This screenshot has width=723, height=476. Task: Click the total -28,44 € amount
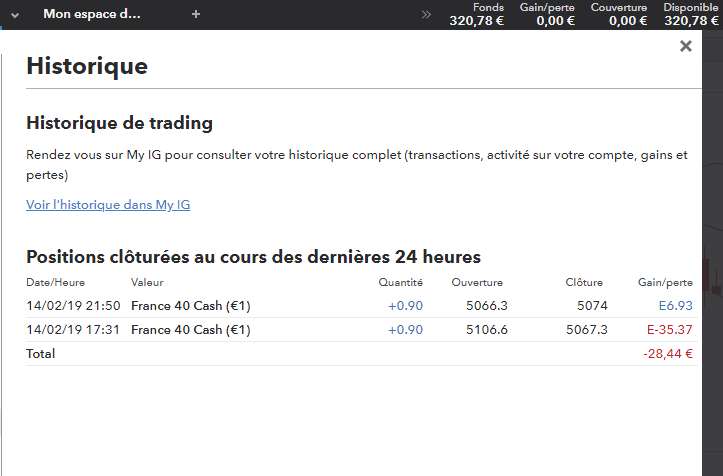click(x=668, y=354)
